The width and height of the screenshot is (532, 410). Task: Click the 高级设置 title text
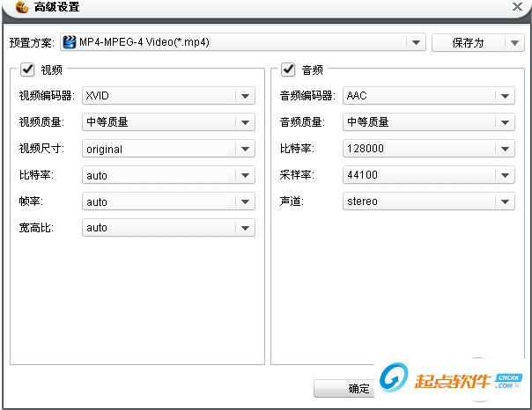(56, 7)
